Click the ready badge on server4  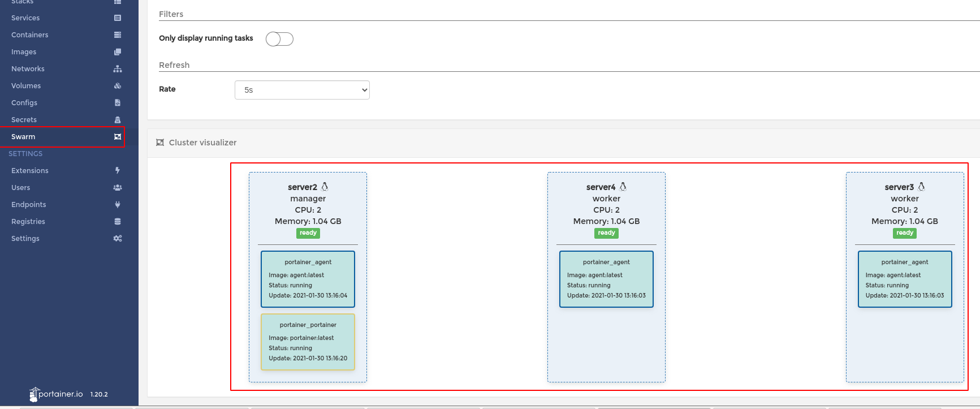pyautogui.click(x=607, y=233)
